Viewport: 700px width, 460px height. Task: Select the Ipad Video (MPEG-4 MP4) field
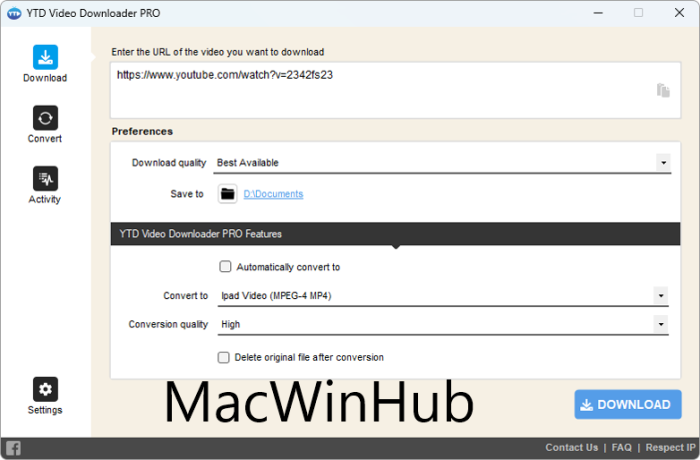[442, 296]
